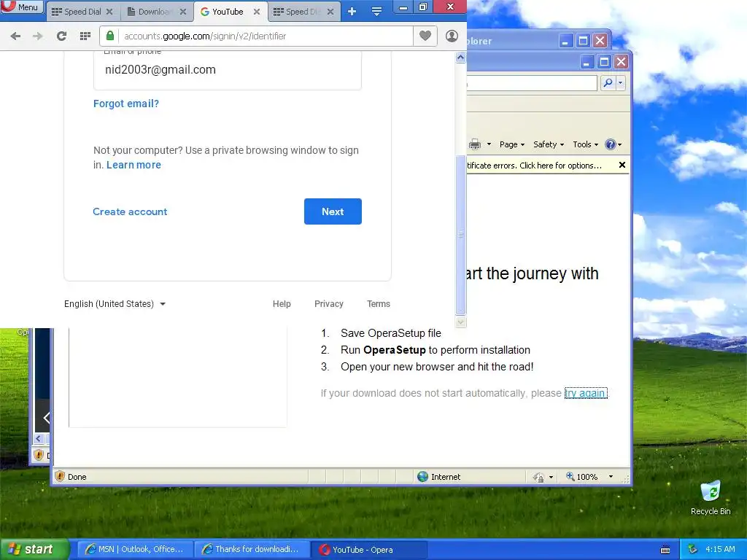
Task: Open Speed Dial grid icon in toolbar
Action: coord(85,36)
